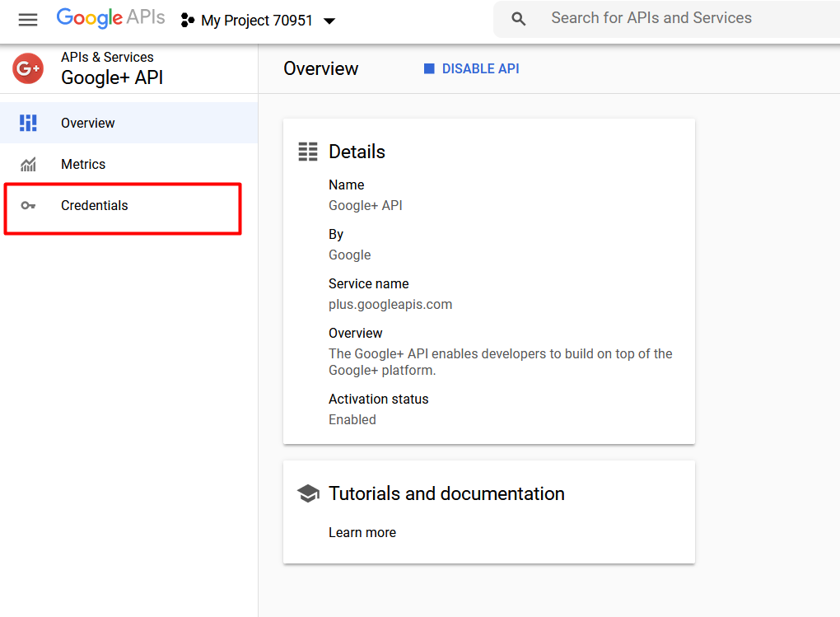Click the Details card heading
Image resolution: width=840 pixels, height=617 pixels.
pyautogui.click(x=357, y=152)
